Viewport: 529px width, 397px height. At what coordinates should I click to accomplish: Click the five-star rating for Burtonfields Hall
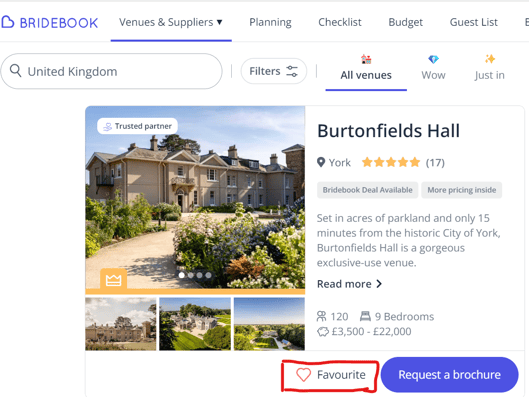391,163
